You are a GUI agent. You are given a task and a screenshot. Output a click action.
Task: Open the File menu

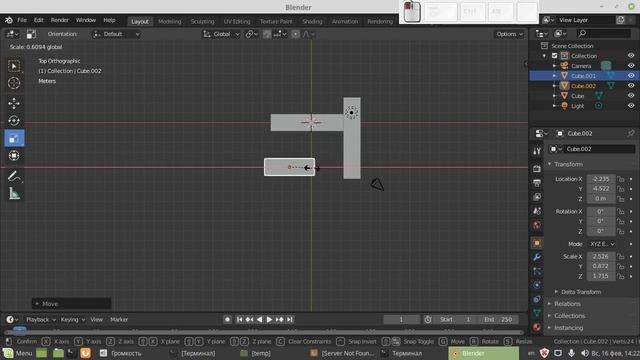point(22,20)
